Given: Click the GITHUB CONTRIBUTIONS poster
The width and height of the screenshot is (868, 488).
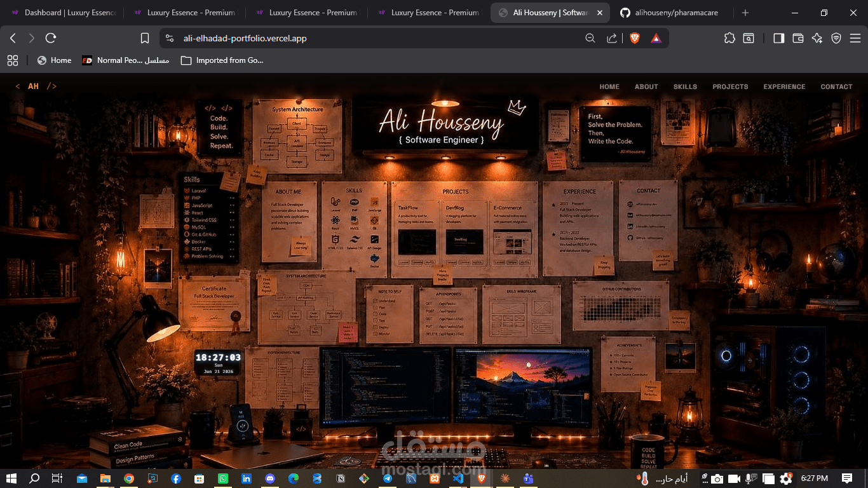Looking at the screenshot, I should pyautogui.click(x=621, y=306).
